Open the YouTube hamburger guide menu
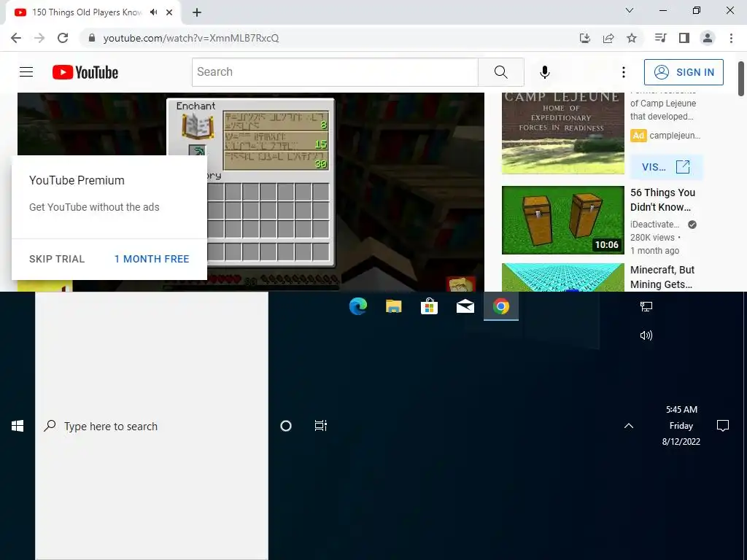Viewport: 747px width, 560px height. coord(26,72)
